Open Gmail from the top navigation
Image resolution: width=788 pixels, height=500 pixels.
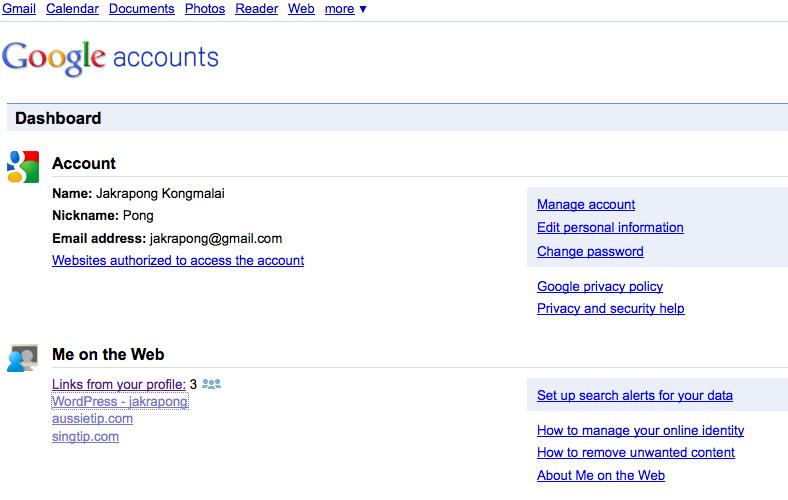click(x=19, y=9)
